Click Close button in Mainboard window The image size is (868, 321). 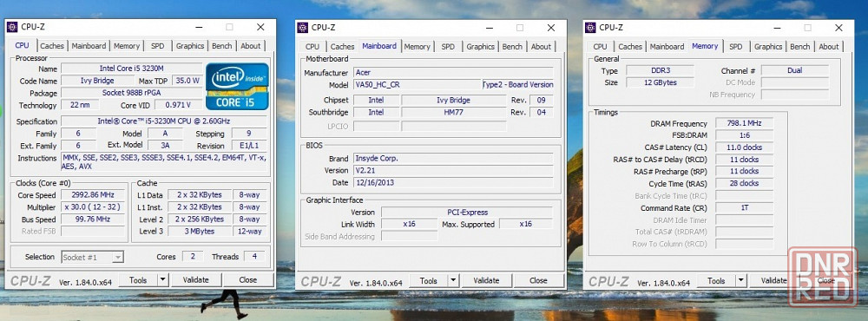click(x=538, y=280)
